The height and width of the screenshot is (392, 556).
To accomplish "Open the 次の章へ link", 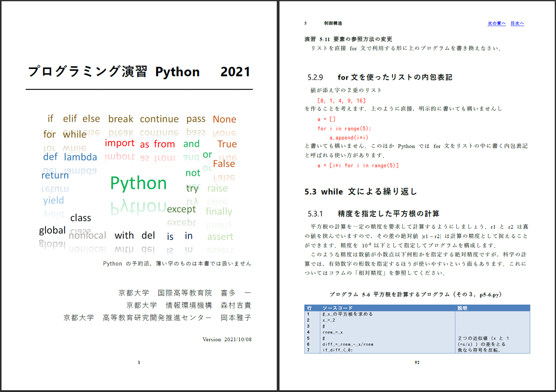I will (496, 23).
